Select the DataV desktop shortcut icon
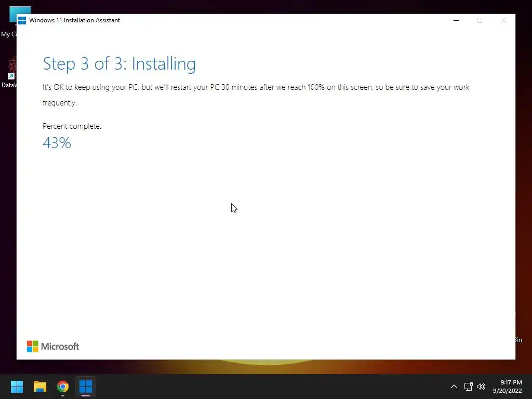Image resolution: width=532 pixels, height=399 pixels. tap(9, 73)
